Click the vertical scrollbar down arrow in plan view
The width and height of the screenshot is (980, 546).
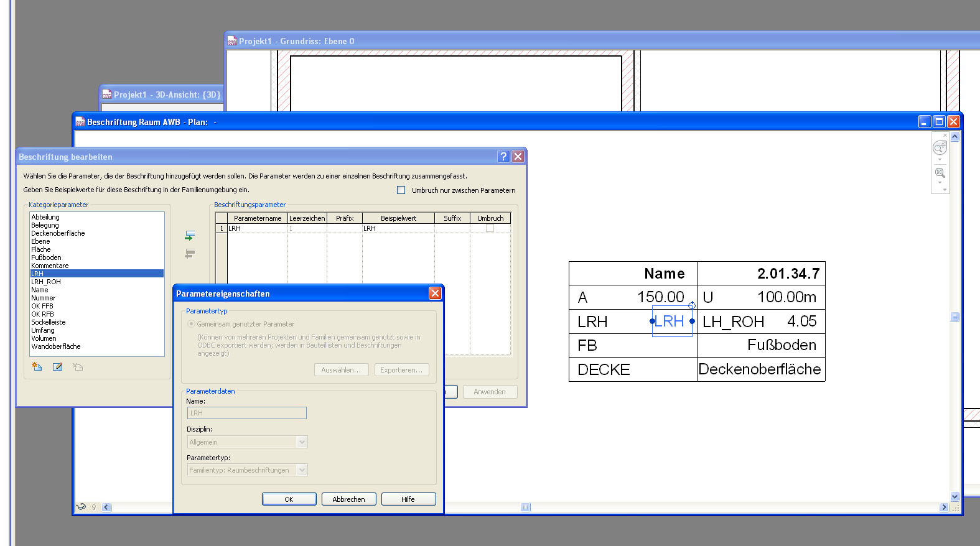(955, 497)
